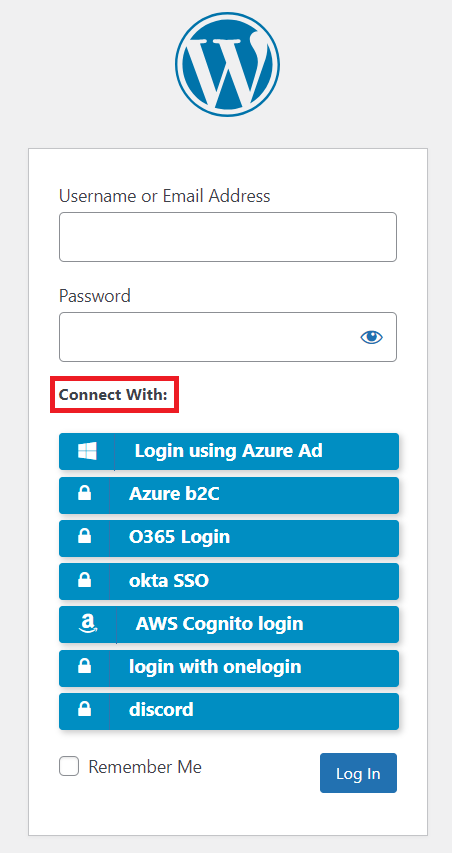Click the Connect With: heading text
452x853 pixels.
click(x=113, y=394)
